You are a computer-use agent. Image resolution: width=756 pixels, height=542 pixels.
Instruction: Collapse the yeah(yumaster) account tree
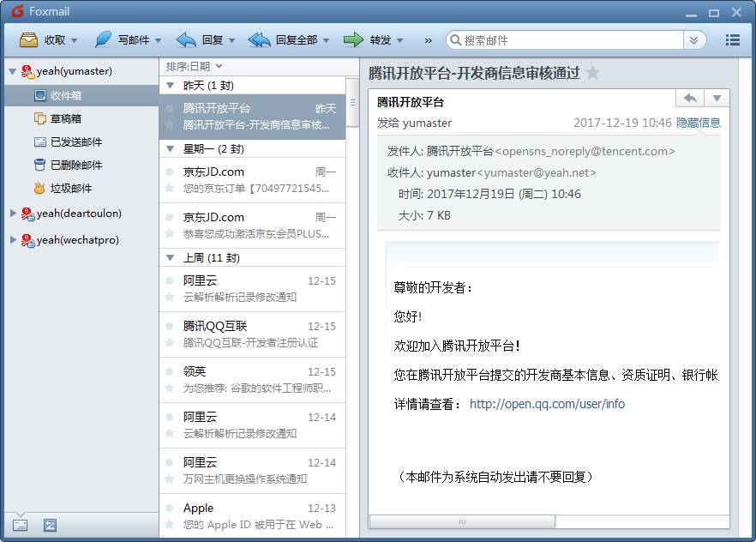(x=13, y=71)
